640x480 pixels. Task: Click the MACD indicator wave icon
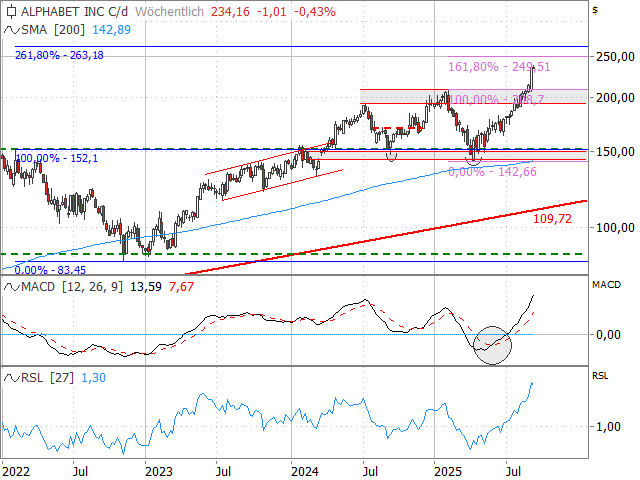click(11, 287)
